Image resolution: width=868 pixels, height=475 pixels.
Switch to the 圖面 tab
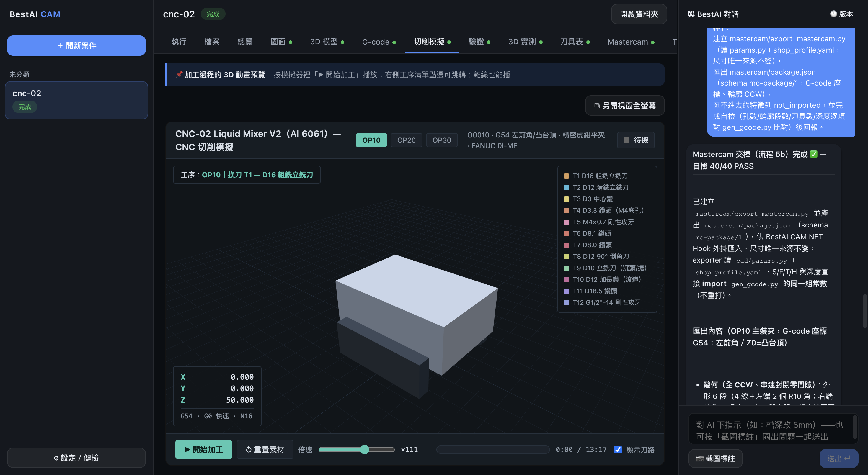(x=281, y=42)
